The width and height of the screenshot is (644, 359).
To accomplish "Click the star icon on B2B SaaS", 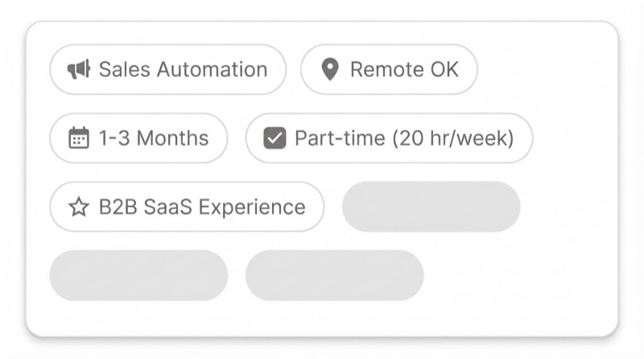I will coord(78,208).
